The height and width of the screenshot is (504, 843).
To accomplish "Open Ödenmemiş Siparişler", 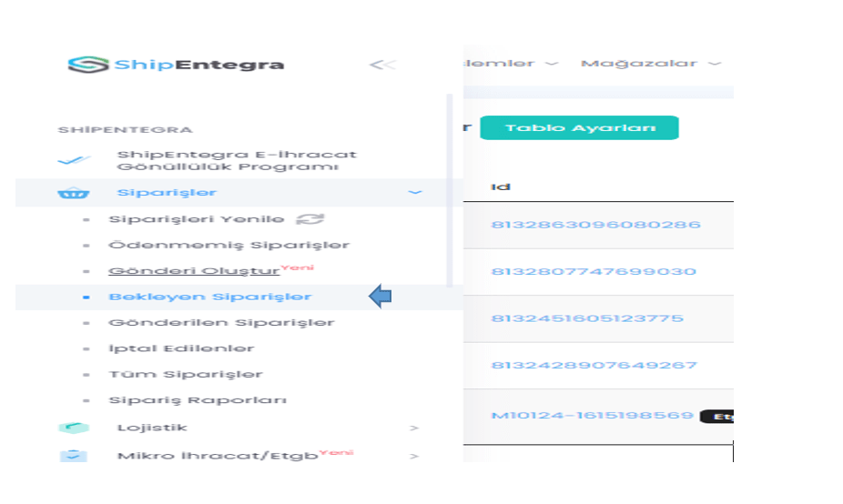I will (229, 245).
